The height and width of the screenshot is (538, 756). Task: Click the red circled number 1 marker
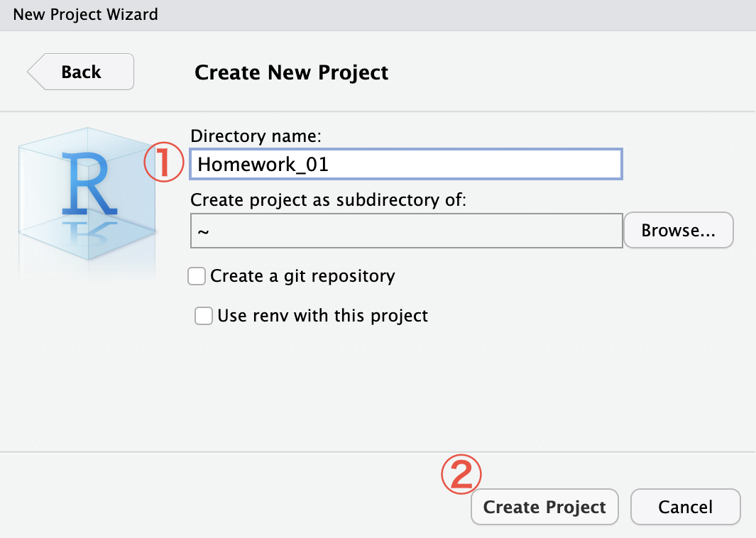(164, 162)
